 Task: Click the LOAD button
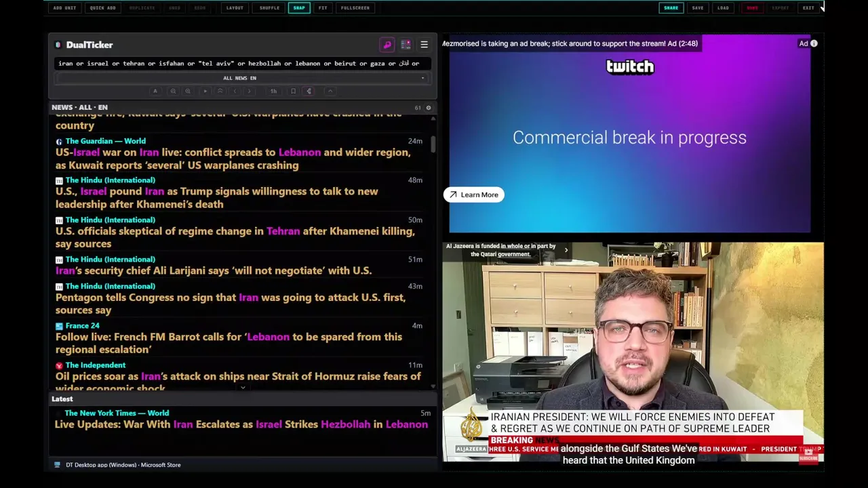[723, 8]
